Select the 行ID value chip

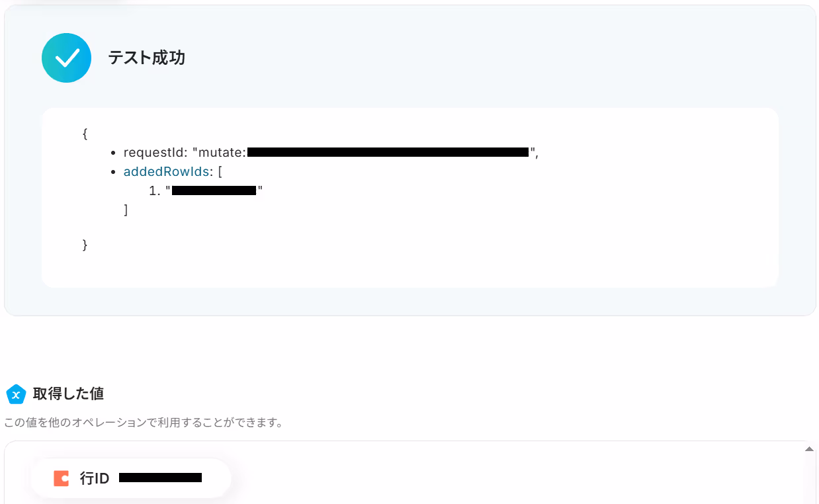131,478
